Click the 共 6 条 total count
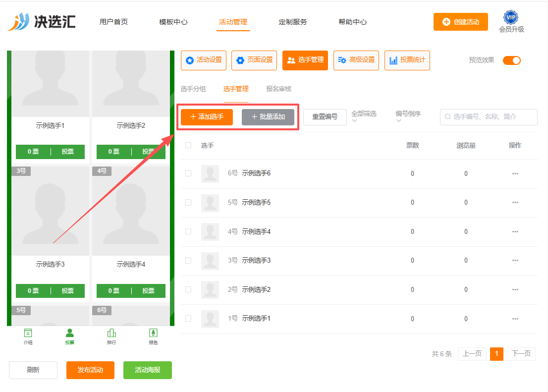 click(442, 354)
